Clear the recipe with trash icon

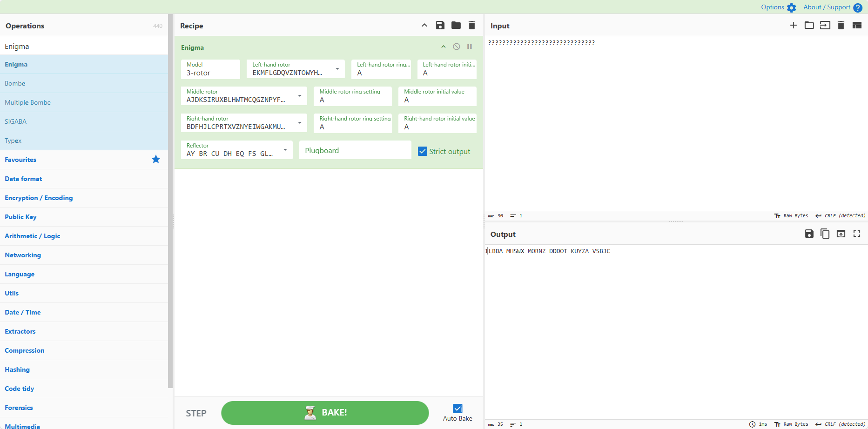tap(471, 26)
